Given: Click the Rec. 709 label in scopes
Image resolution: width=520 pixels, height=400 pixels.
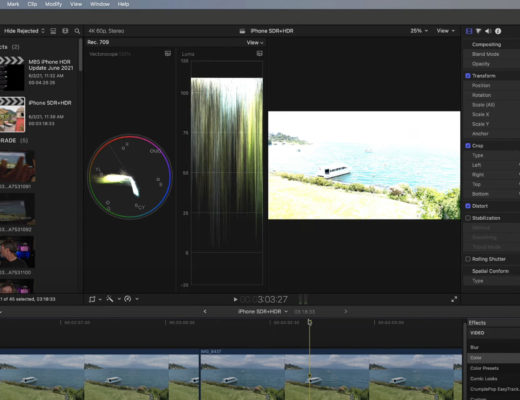Looking at the screenshot, I should [x=98, y=42].
